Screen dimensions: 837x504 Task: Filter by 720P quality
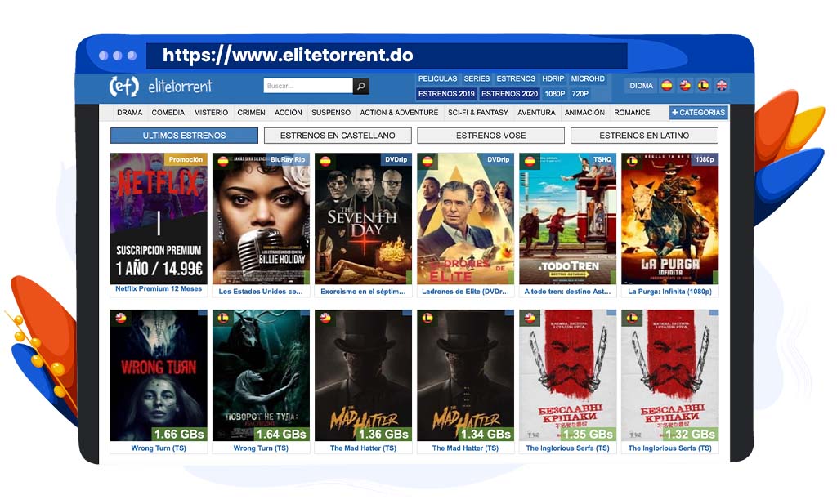[x=580, y=93]
